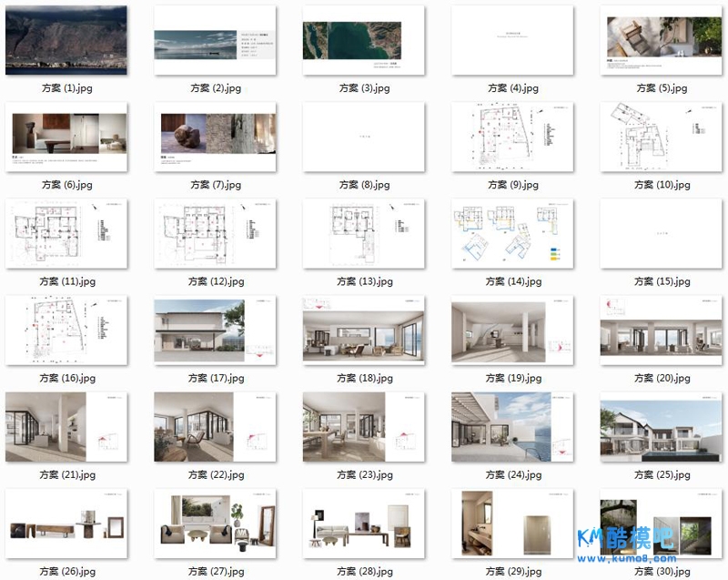Open the exterior house rendering 方案 (17).jpg

pyautogui.click(x=216, y=331)
